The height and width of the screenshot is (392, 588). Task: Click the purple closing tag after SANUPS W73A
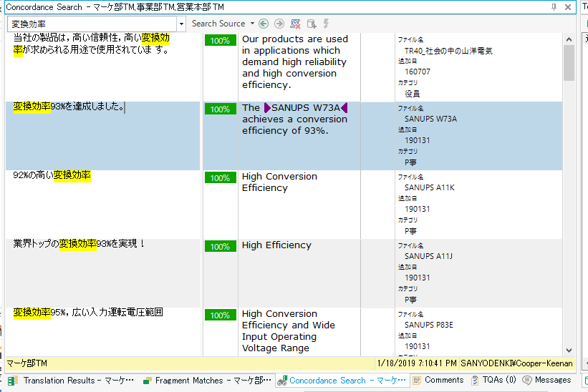click(x=344, y=108)
